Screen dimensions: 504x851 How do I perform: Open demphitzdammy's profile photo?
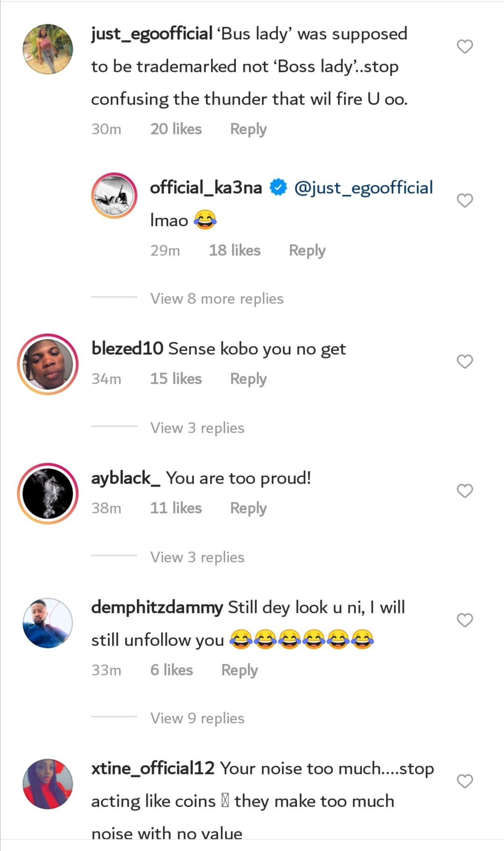click(48, 623)
